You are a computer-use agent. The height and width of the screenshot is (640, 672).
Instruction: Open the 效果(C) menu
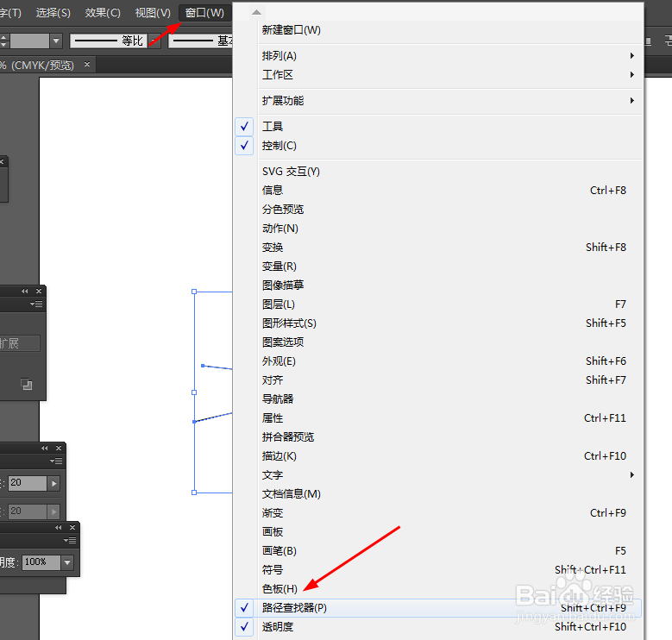click(x=103, y=13)
